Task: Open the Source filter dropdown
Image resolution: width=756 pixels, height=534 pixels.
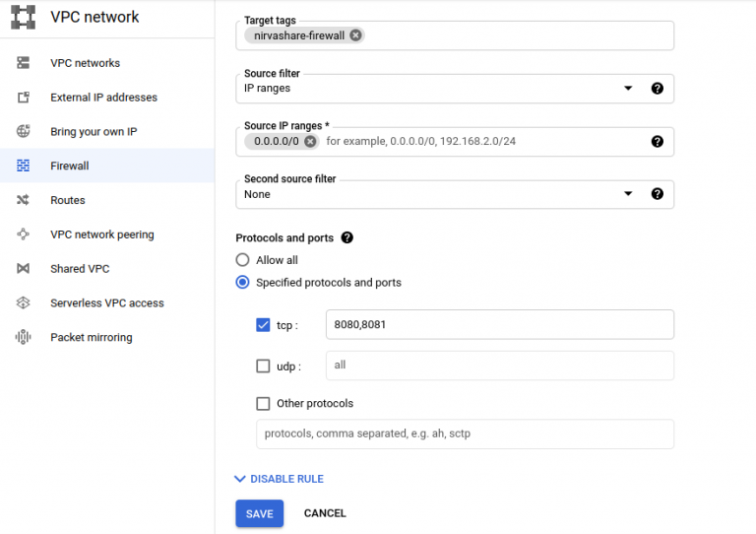Action: click(x=454, y=89)
